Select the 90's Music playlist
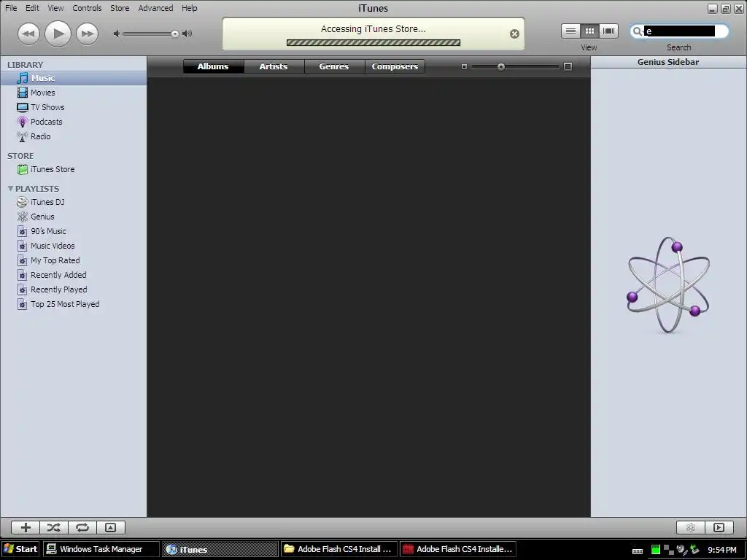The width and height of the screenshot is (747, 560). coord(74,231)
